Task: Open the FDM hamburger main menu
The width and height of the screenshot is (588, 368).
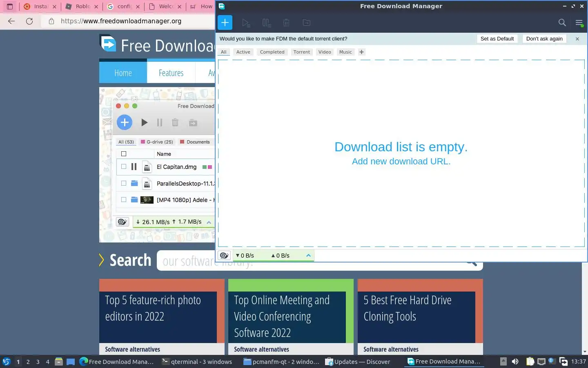Action: point(579,23)
